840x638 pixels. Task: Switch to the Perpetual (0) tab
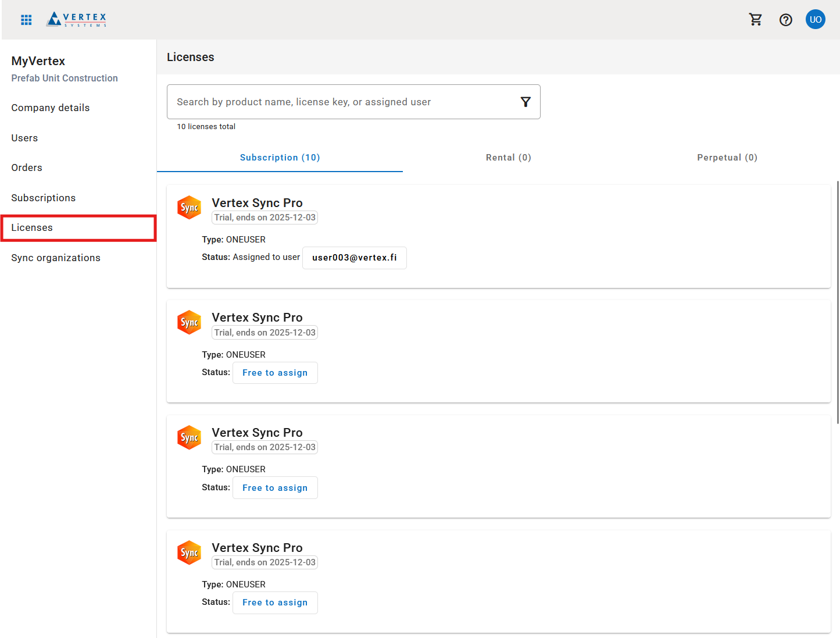(727, 158)
